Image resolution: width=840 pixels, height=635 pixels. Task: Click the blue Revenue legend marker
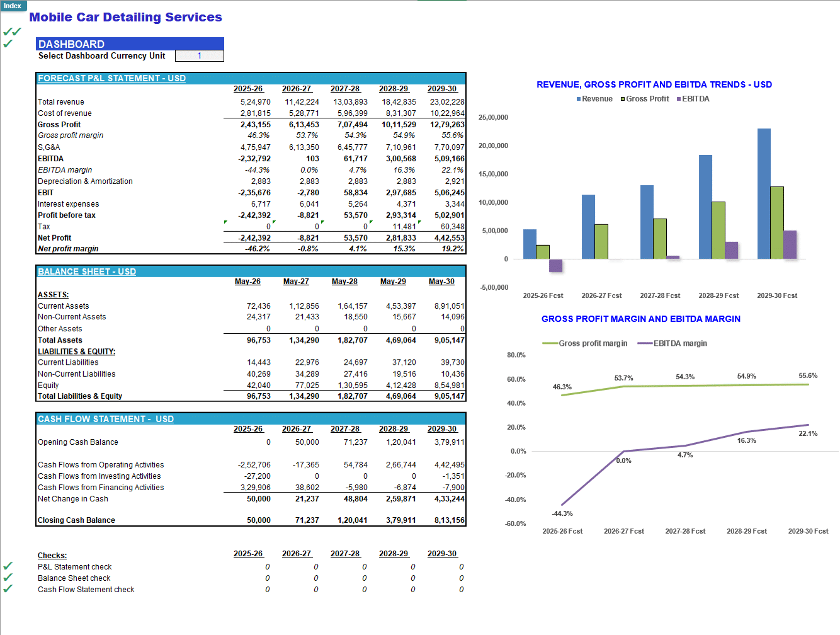(579, 99)
